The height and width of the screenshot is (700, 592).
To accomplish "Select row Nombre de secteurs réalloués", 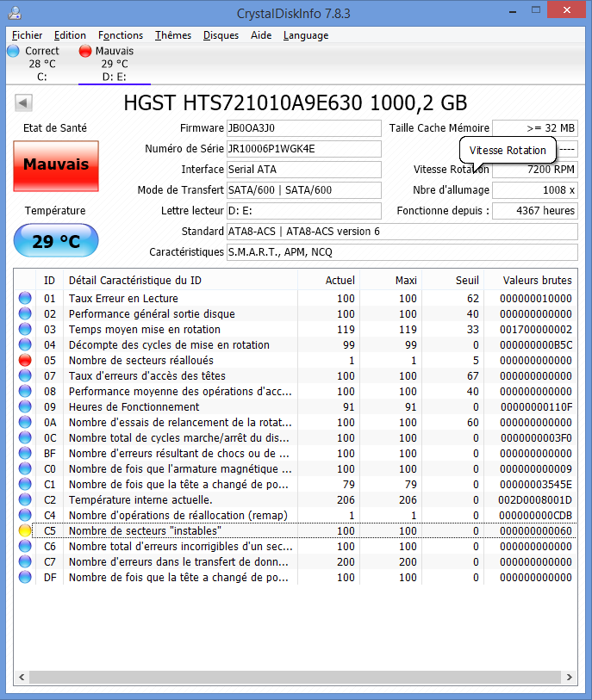I will 296,360.
